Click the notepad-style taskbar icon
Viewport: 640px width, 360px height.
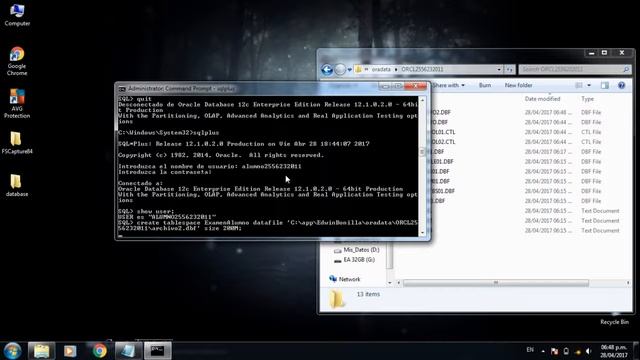128,351
